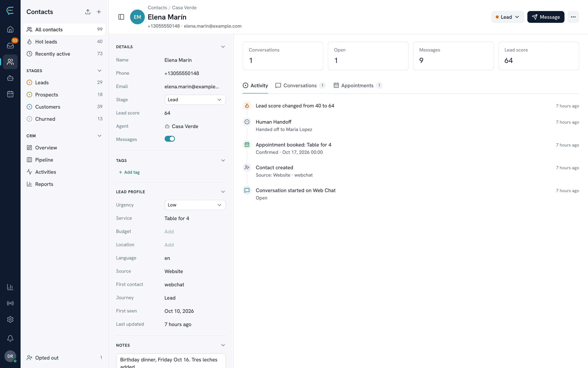Open the settings gear icon

[x=10, y=319]
